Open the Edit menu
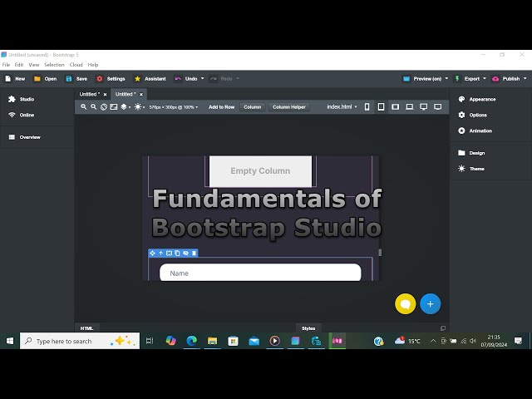 (19, 65)
